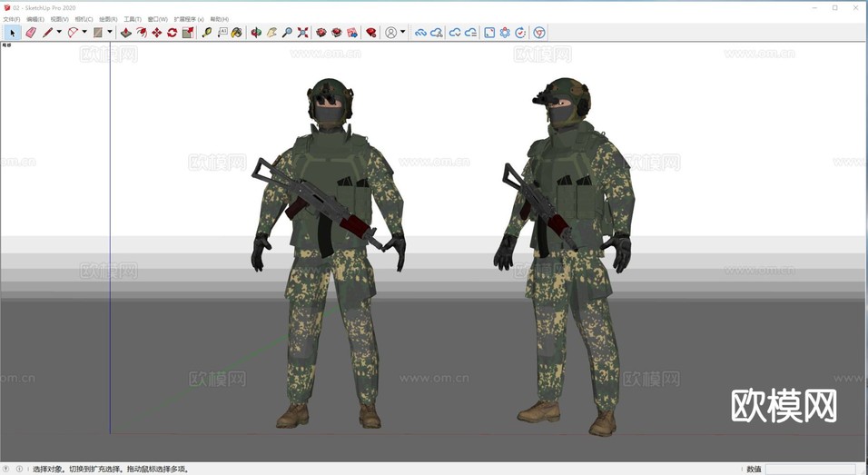Click the 数值 measurements input box
This screenshot has height=475, width=868.
click(811, 469)
